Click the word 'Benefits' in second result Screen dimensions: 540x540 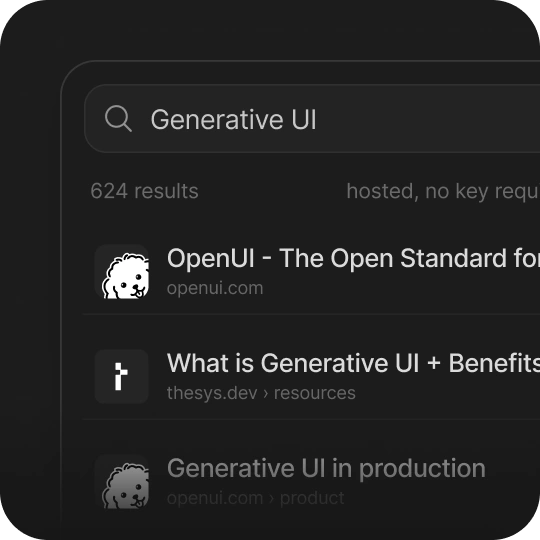494,363
